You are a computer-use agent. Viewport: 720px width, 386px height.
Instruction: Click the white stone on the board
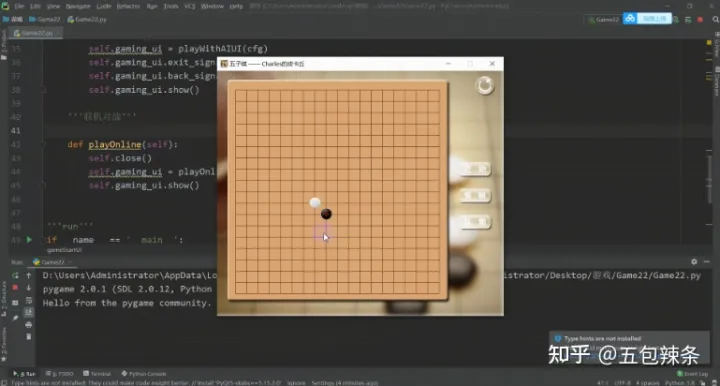315,202
